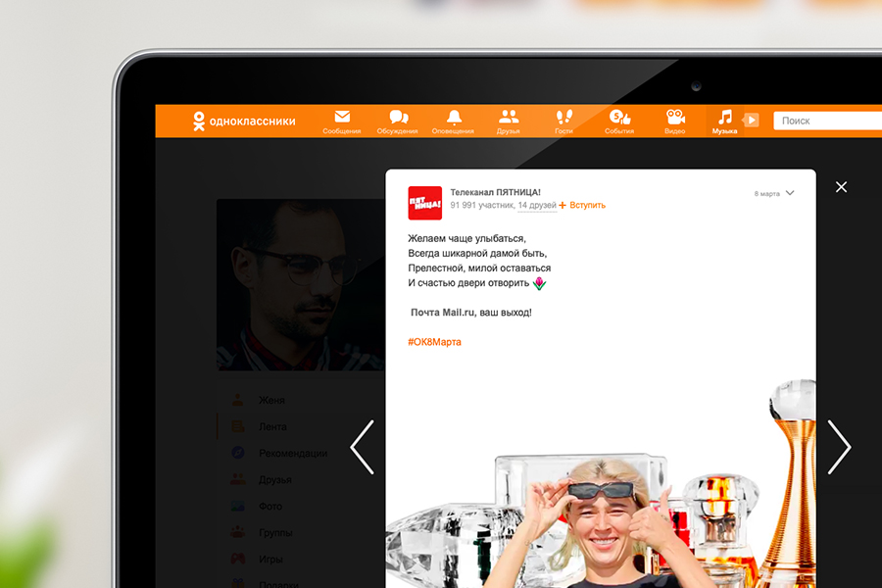The height and width of the screenshot is (588, 882).
Task: Click the text Почта Mail.ru, ваш выход!
Action: [x=470, y=313]
